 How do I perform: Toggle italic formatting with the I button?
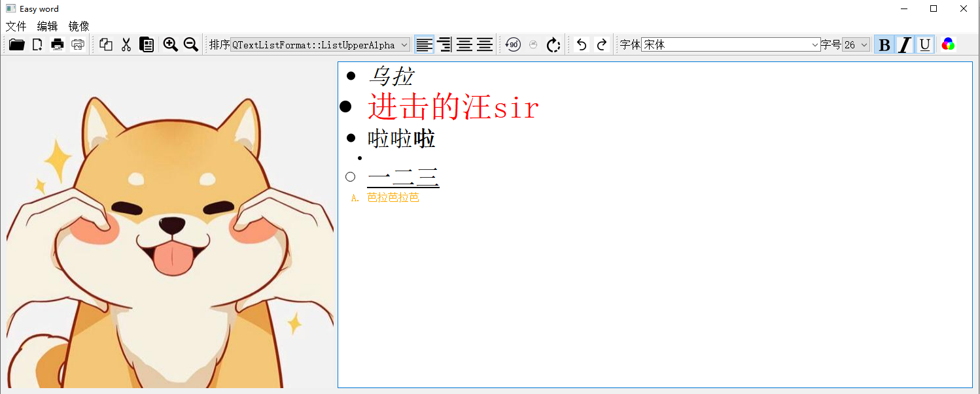tap(904, 44)
